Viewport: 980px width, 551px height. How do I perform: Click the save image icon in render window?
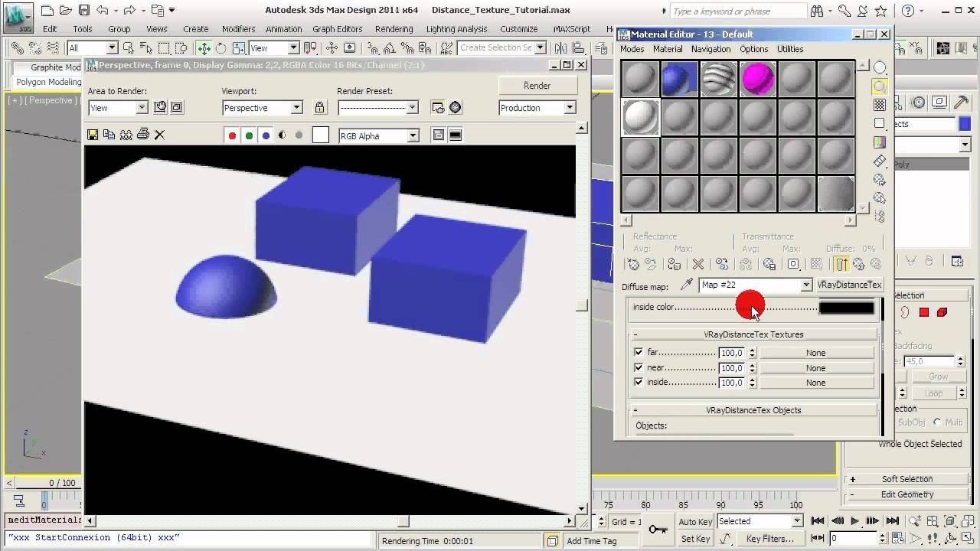click(93, 135)
